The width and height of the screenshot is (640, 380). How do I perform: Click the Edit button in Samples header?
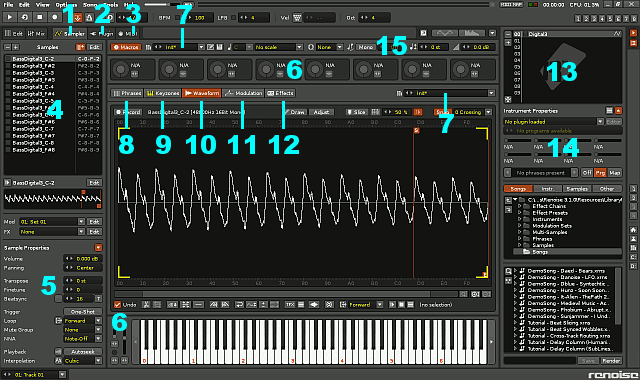[94, 47]
